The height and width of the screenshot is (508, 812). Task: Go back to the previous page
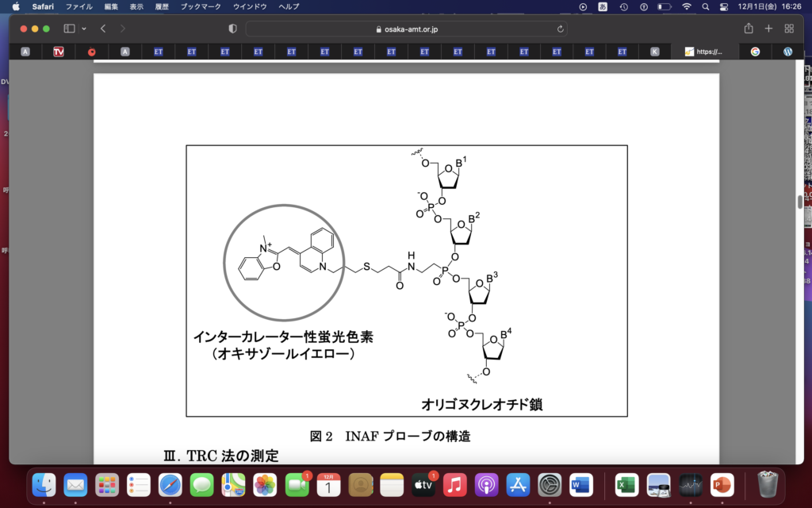103,29
